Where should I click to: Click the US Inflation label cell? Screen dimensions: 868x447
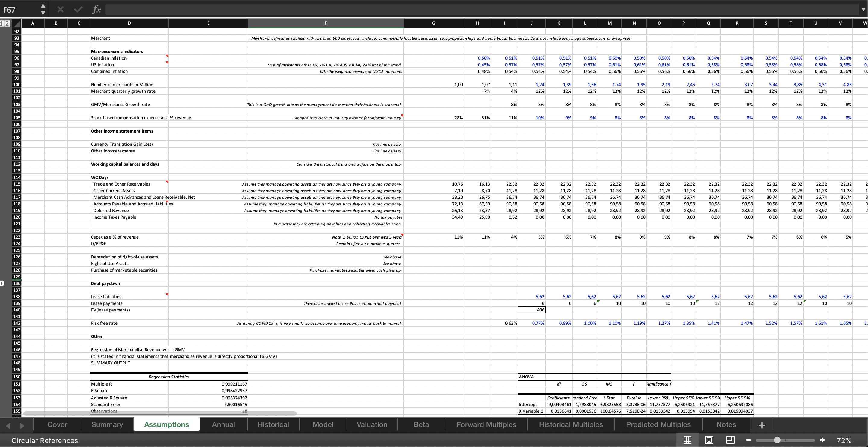click(129, 65)
